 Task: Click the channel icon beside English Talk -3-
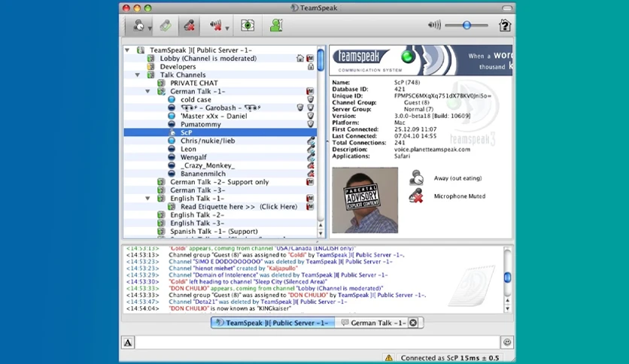[x=161, y=223]
